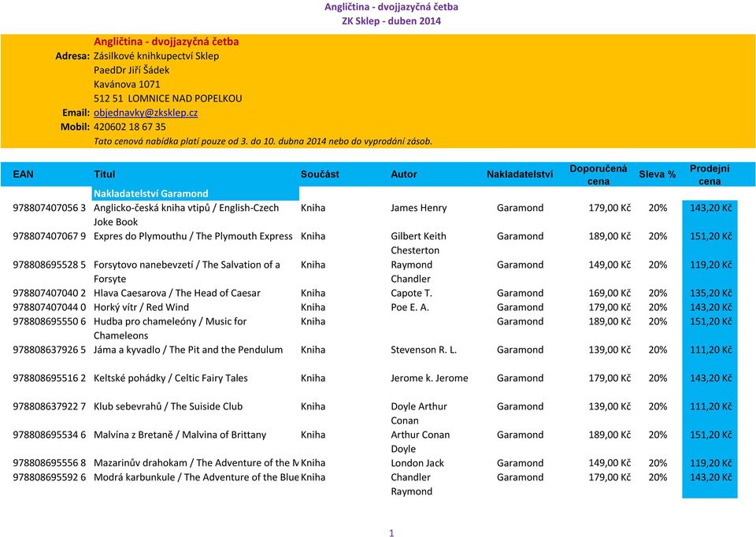
Task: Click the Doporučená cena column header
Action: coord(598,175)
